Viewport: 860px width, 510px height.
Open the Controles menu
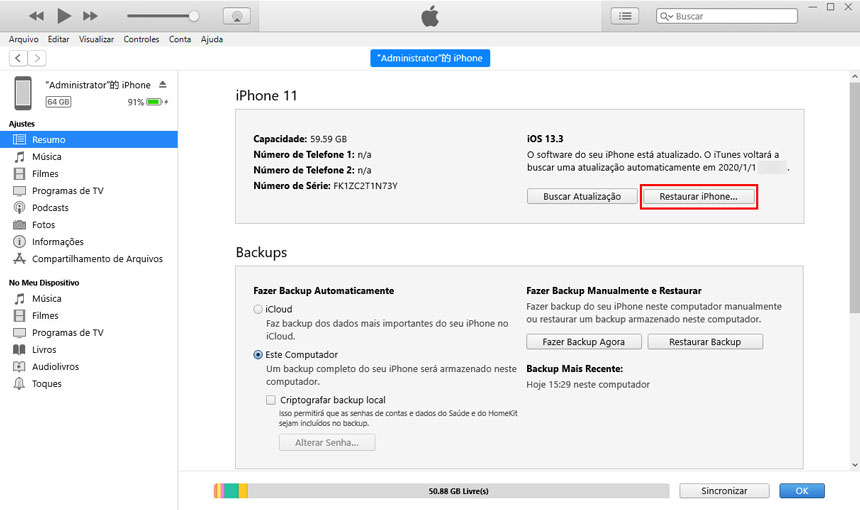point(141,39)
